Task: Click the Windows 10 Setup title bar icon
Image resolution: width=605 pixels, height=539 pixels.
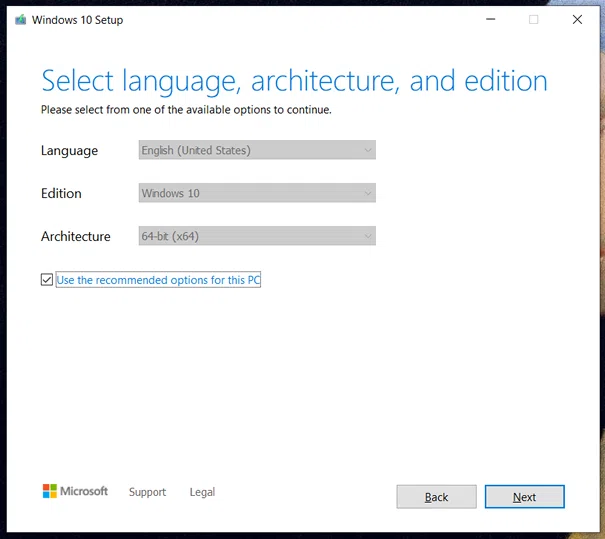Action: coord(20,19)
